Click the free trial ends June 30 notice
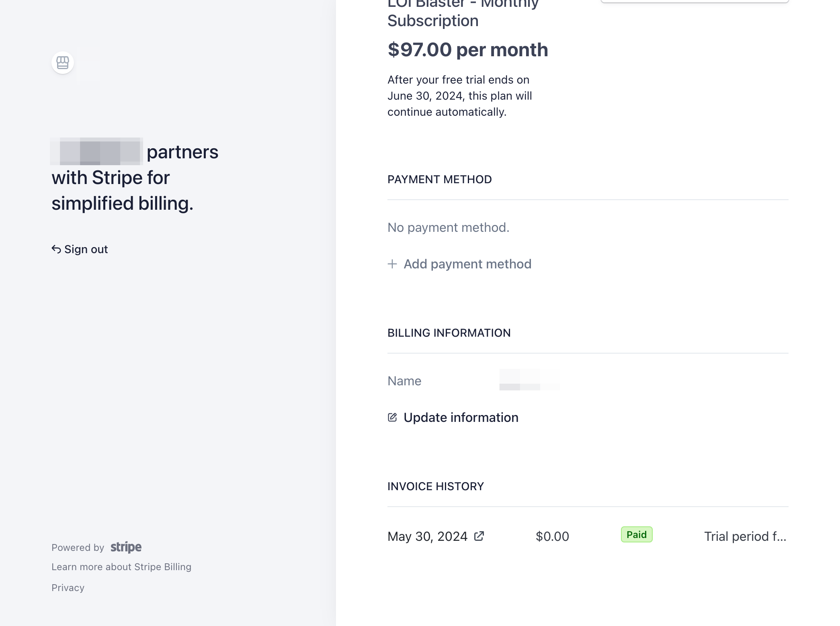 tap(460, 96)
